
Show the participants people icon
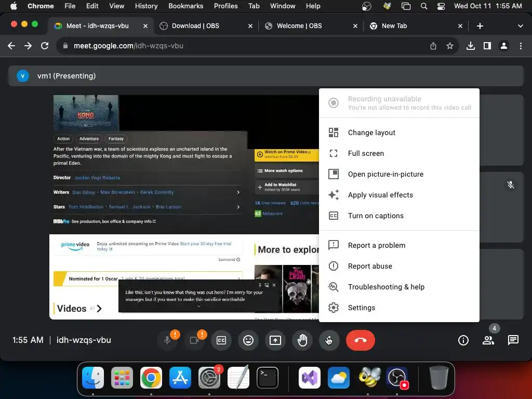tap(488, 340)
